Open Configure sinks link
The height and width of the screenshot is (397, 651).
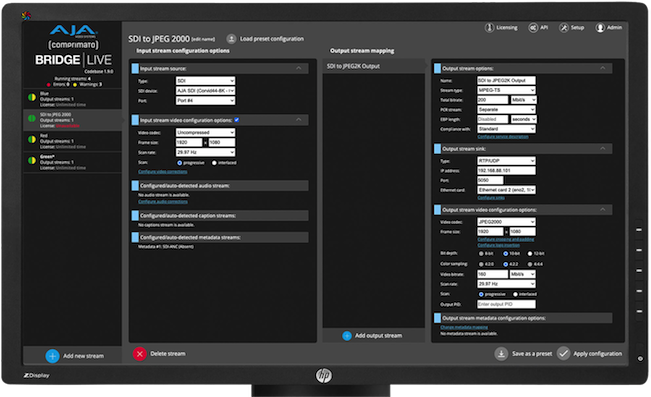[x=491, y=198]
